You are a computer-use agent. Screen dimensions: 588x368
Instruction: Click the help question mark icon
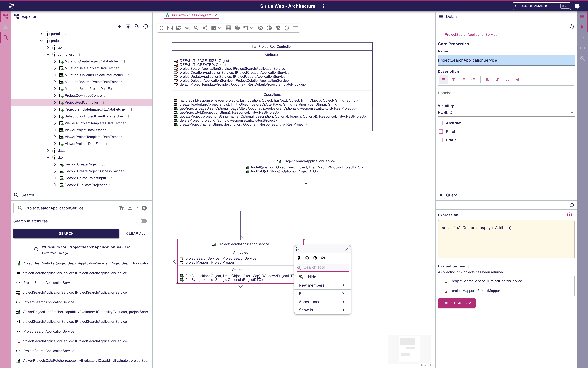coord(577,6)
